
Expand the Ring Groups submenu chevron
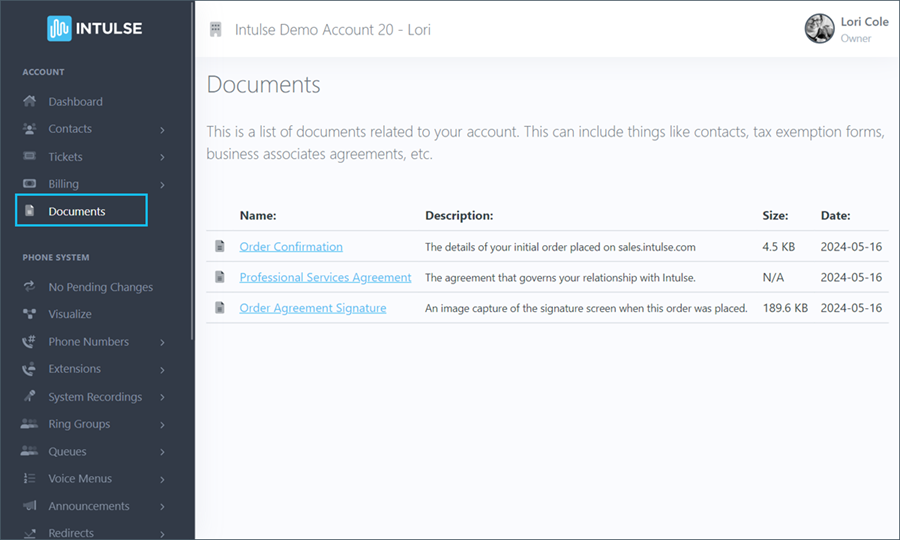point(162,425)
